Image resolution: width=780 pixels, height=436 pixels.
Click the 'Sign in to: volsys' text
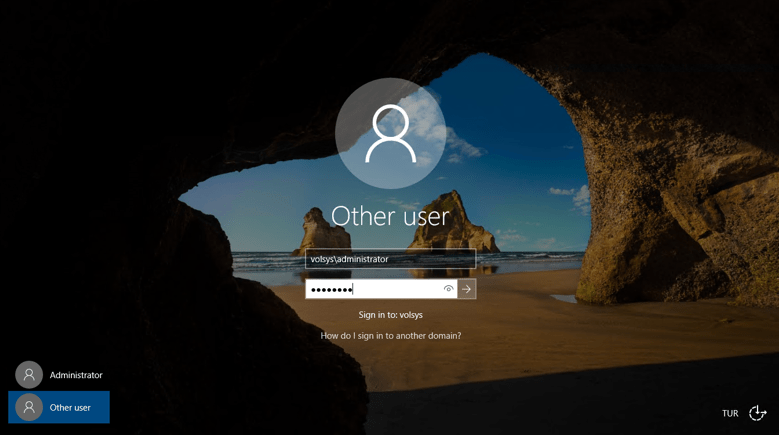pos(390,315)
